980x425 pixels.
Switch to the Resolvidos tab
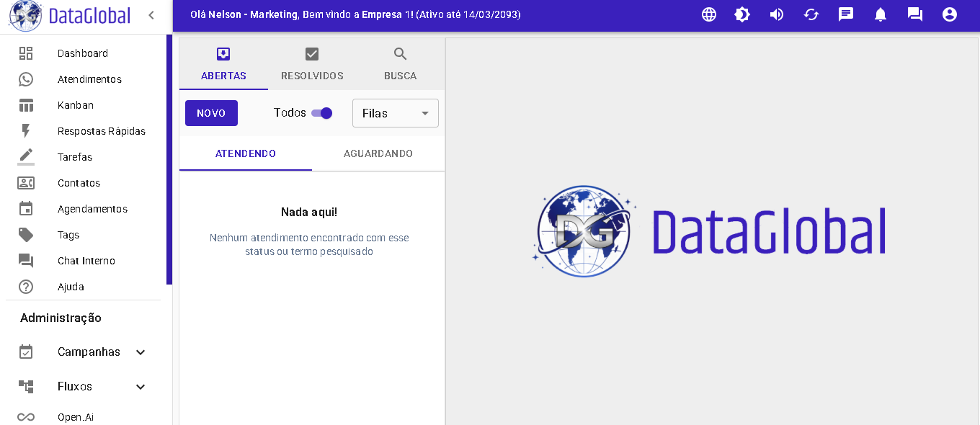(x=312, y=64)
